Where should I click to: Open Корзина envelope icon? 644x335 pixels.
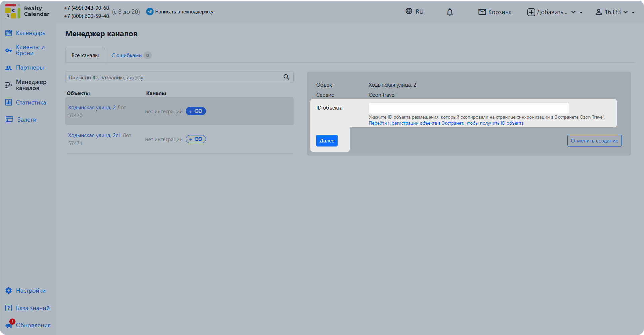(x=482, y=12)
